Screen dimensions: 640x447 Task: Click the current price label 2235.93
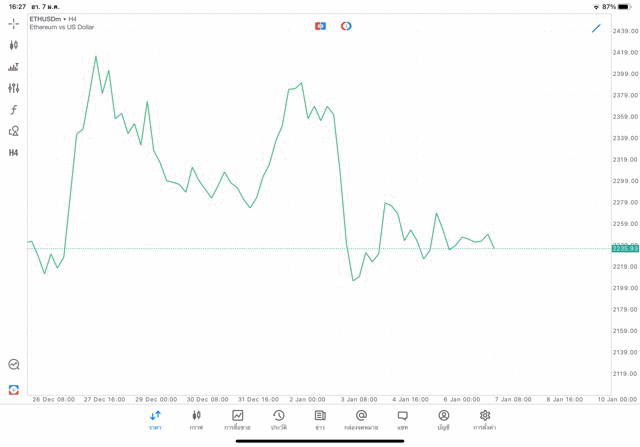pyautogui.click(x=625, y=248)
